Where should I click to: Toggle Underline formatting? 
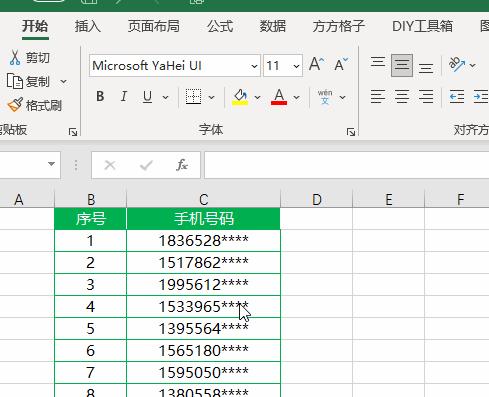(x=147, y=97)
